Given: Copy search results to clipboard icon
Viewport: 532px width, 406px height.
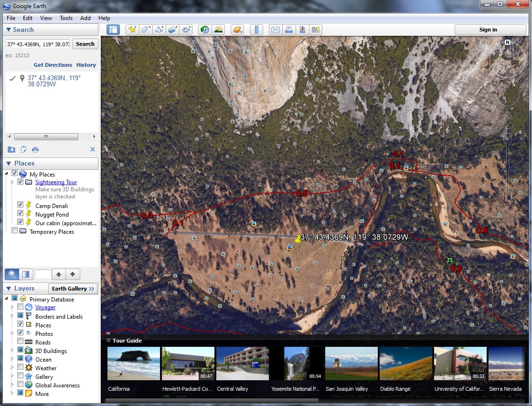Looking at the screenshot, I should point(23,149).
